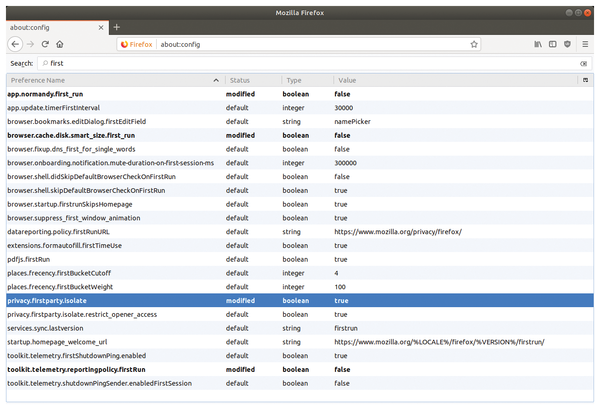Select app.normandy.first_run boolean preference
Image resolution: width=600 pixels, height=410 pixels.
(300, 94)
